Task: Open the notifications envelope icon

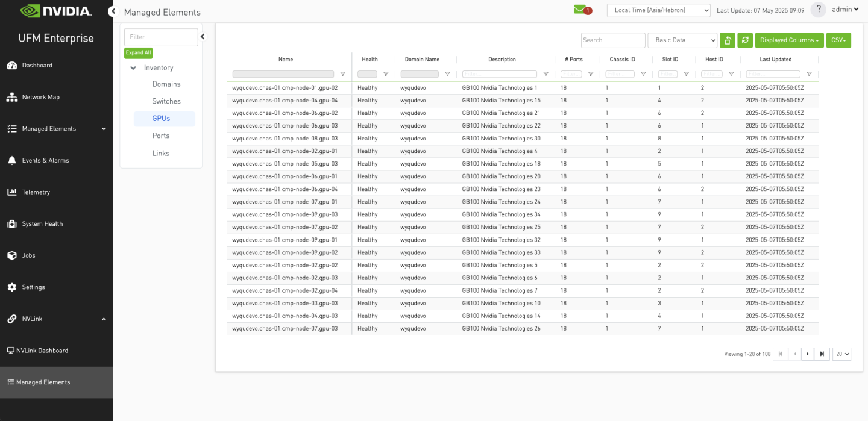Action: coord(580,10)
